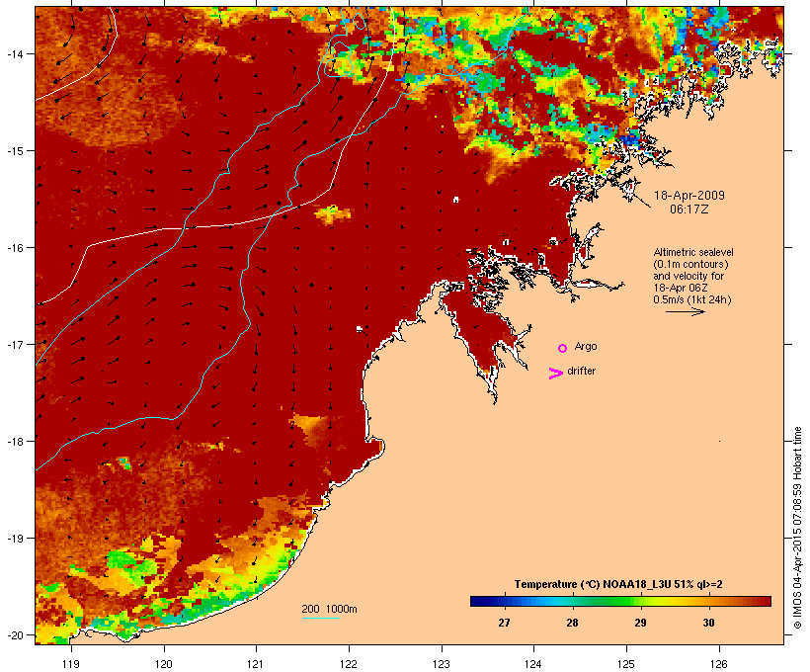Click the 'Argo' legend label
This screenshot has height=672, width=810.
[x=586, y=346]
